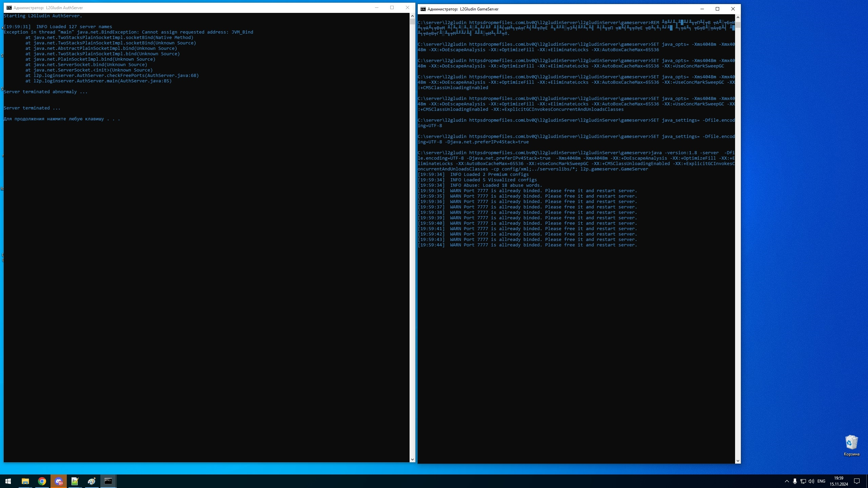Open the Windows Start menu

pyautogui.click(x=8, y=481)
